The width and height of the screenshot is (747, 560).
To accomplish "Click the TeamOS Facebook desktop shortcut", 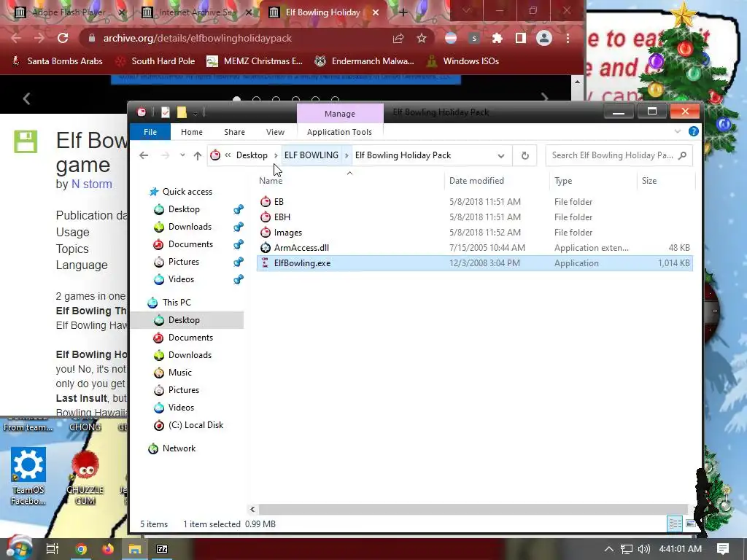I will coord(28,475).
